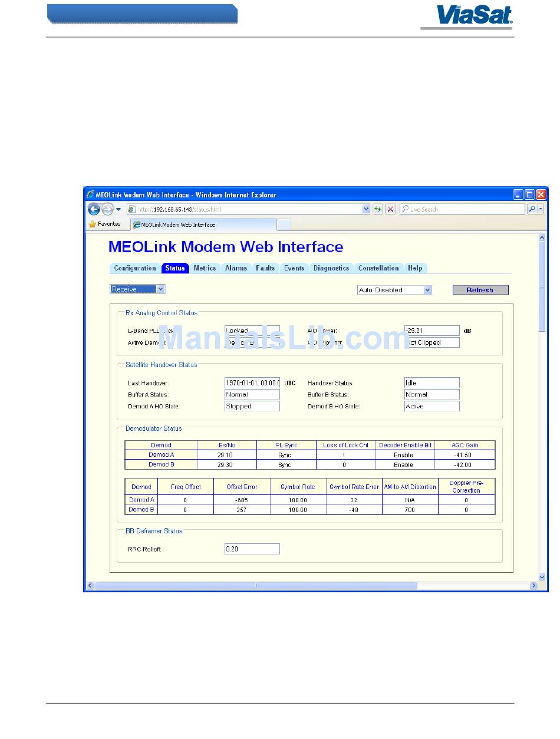Click the BB Deframer Status section heading

point(154,531)
